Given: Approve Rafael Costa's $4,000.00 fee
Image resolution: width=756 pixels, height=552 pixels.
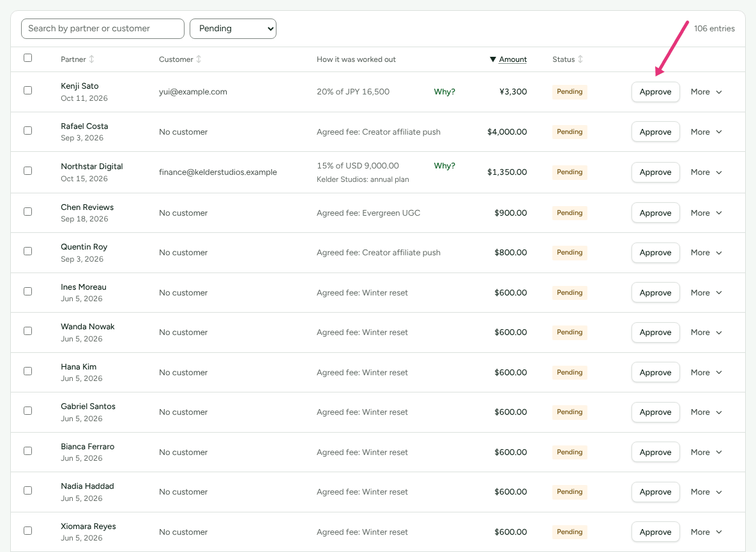Looking at the screenshot, I should pyautogui.click(x=655, y=132).
